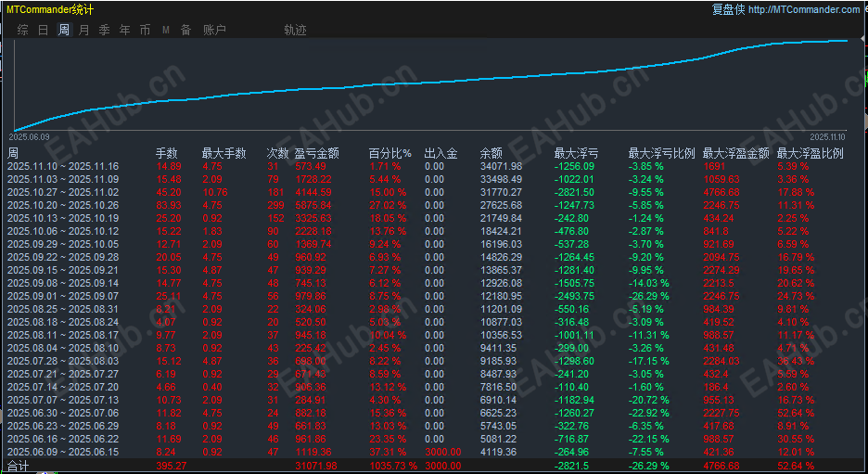Click the total lots value 395.27
The width and height of the screenshot is (868, 474).
point(171,466)
